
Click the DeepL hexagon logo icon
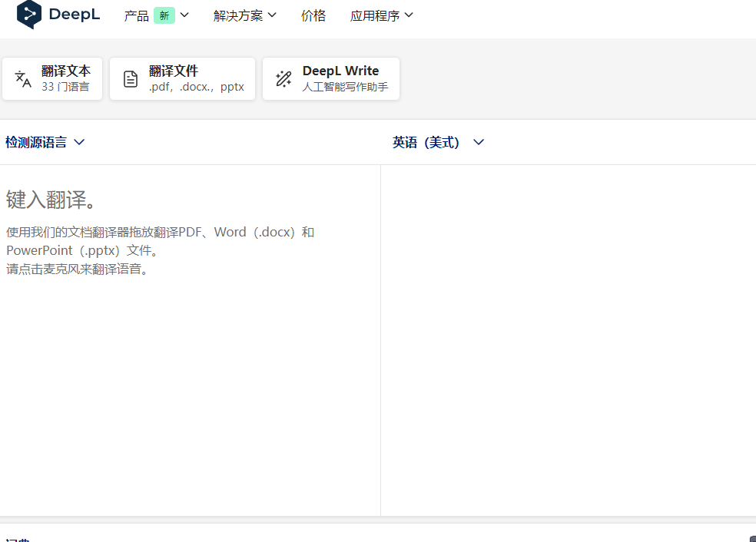[29, 15]
